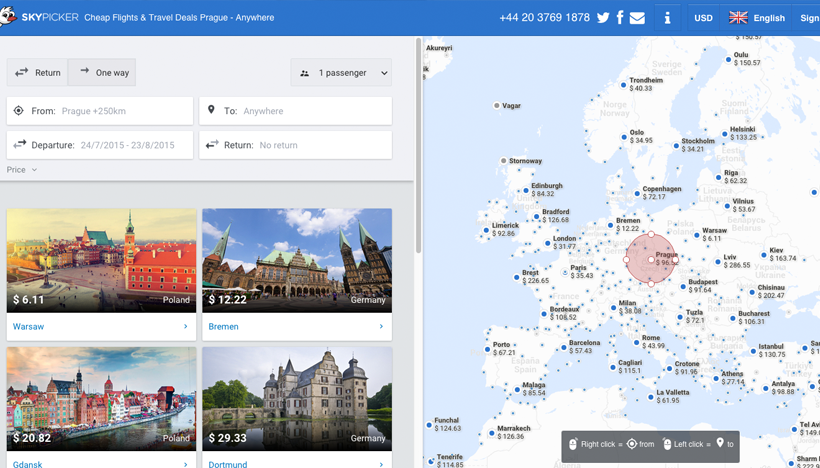Open the Facebook icon in header

(620, 18)
